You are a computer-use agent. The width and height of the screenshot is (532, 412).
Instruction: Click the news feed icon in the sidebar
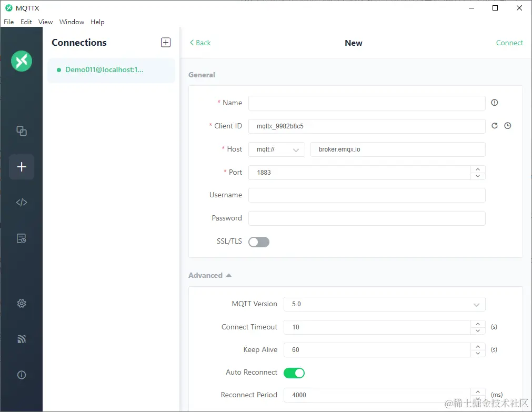[x=21, y=339]
